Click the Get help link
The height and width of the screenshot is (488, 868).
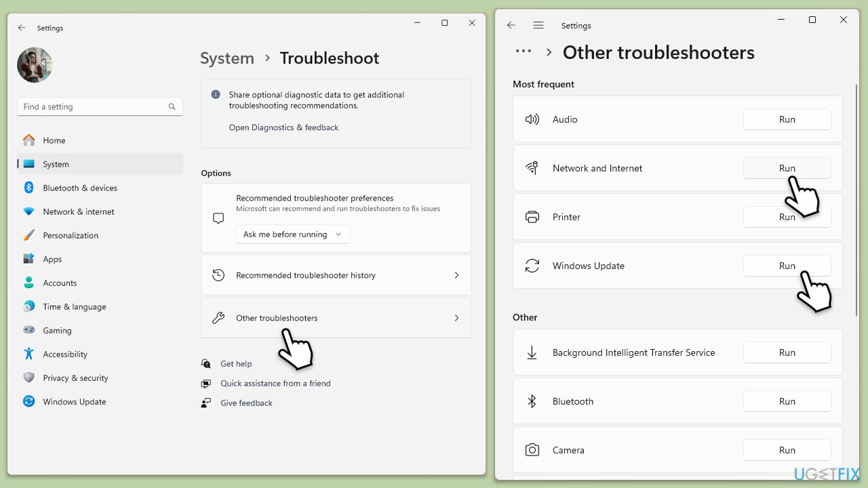[236, 364]
